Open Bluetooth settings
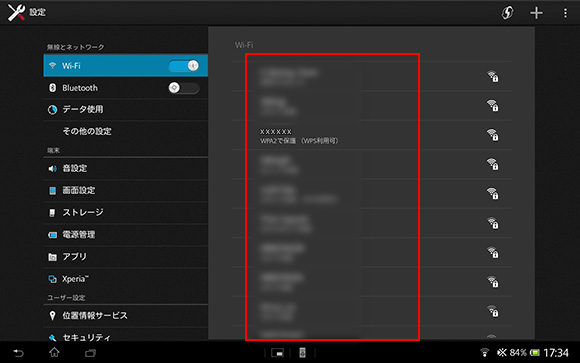The height and width of the screenshot is (363, 580). 125,88
